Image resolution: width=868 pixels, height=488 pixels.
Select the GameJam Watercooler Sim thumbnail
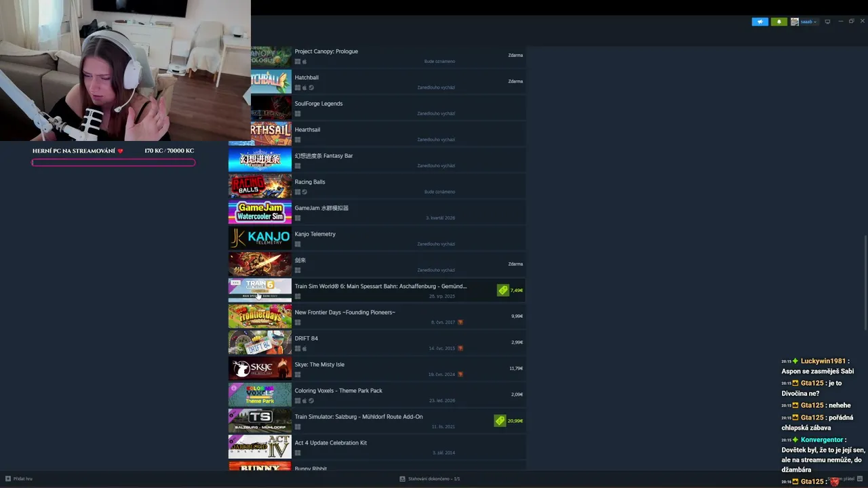(x=260, y=211)
